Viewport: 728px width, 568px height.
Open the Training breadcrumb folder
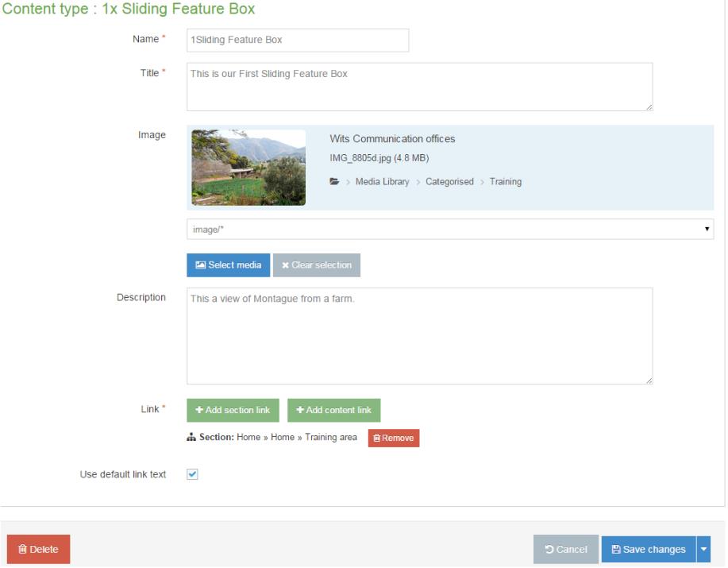pos(506,182)
